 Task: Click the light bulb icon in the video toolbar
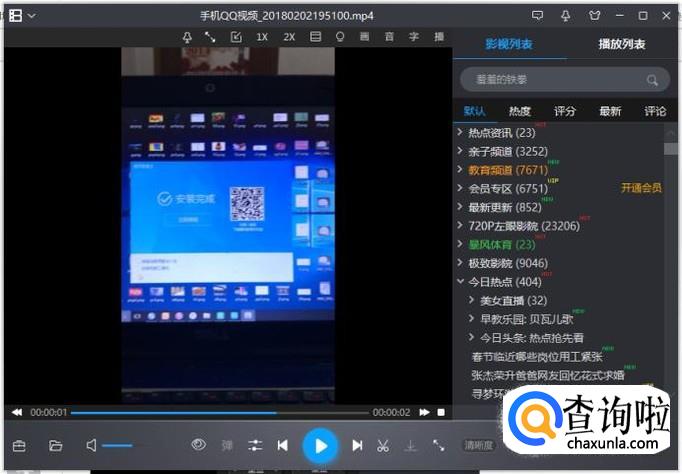pos(340,37)
